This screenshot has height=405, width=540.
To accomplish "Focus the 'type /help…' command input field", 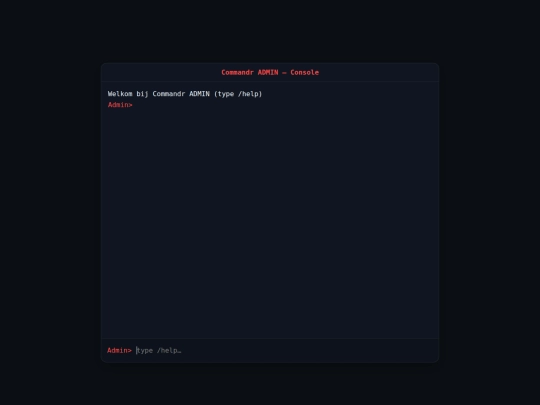I will [x=284, y=351].
